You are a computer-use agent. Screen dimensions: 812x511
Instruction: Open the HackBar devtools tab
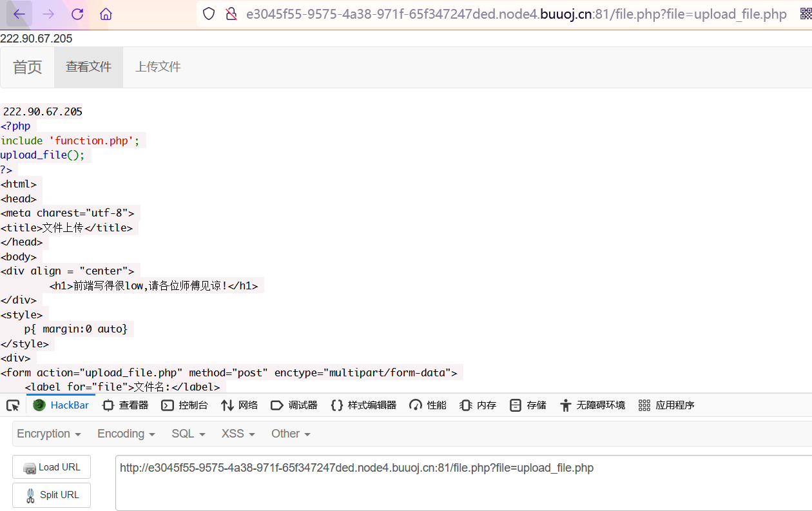(x=61, y=405)
